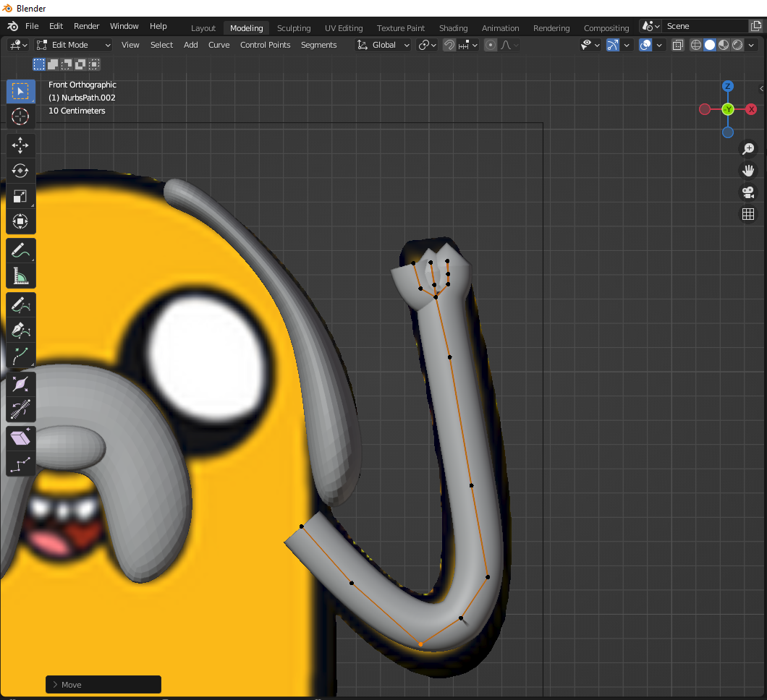Click the red X axis gizmo
The width and height of the screenshot is (767, 700).
coord(751,109)
